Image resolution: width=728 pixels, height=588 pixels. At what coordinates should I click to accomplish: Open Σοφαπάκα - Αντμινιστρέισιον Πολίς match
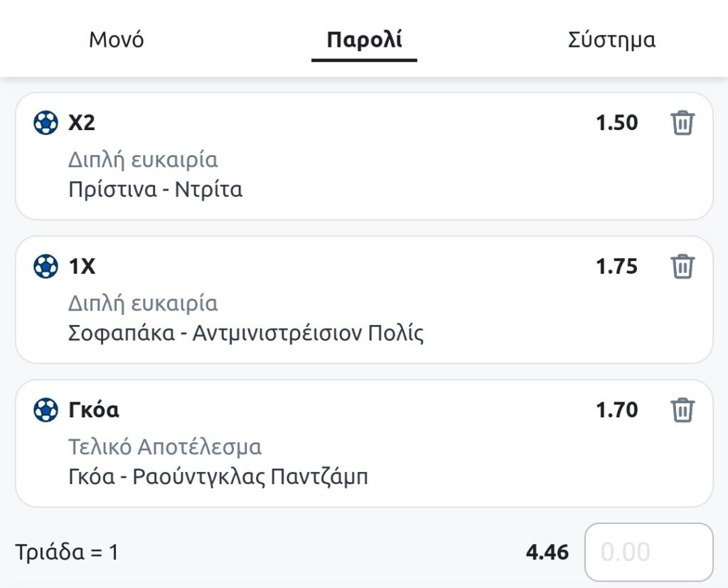[246, 333]
